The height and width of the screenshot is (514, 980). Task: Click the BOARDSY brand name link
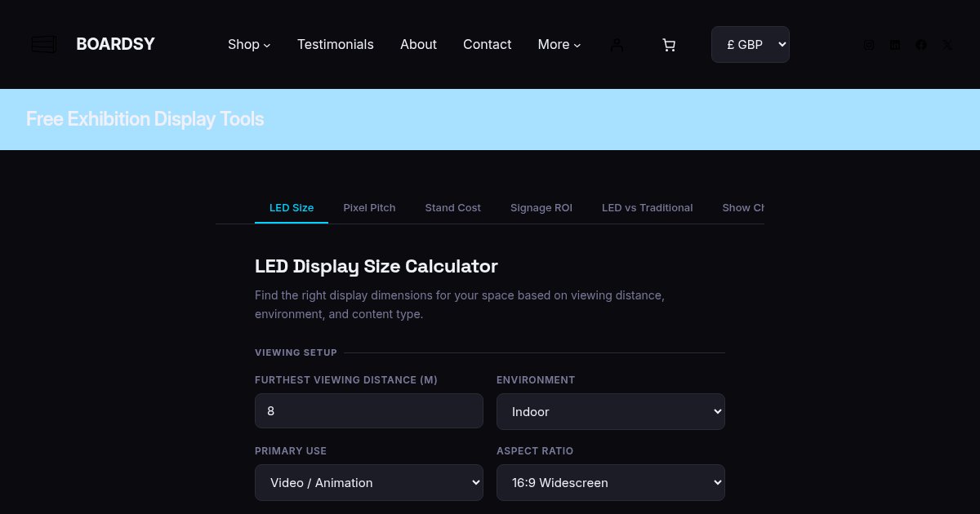coord(115,44)
